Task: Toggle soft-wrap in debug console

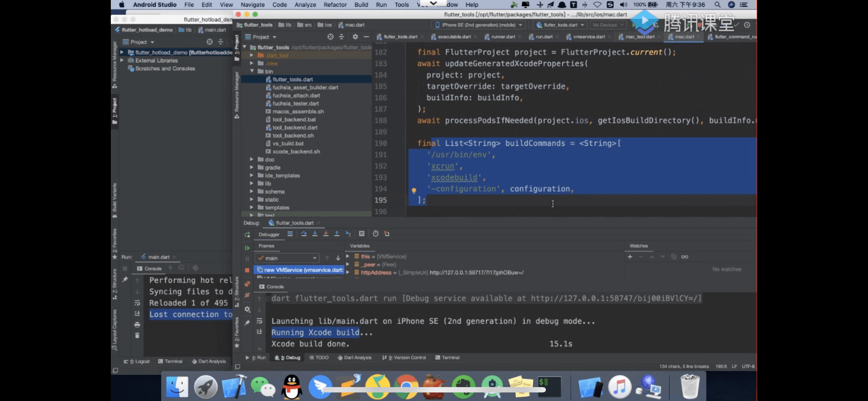Action: coord(259,321)
